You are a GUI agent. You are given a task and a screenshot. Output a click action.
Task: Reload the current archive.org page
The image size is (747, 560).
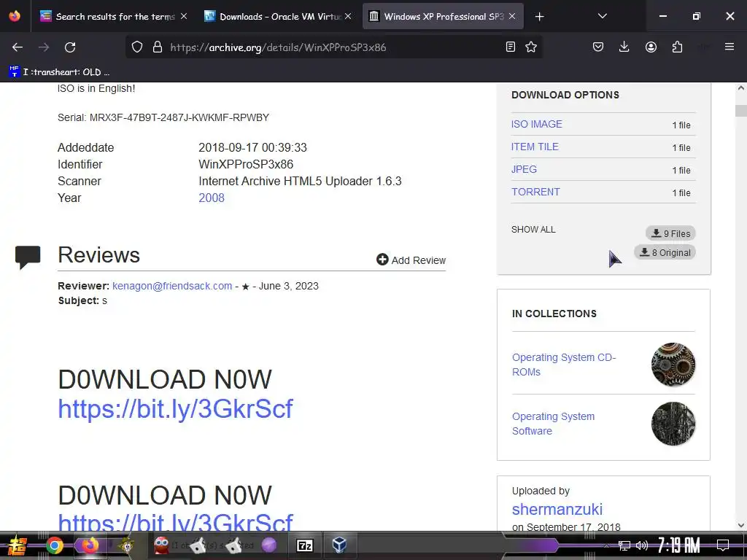70,47
